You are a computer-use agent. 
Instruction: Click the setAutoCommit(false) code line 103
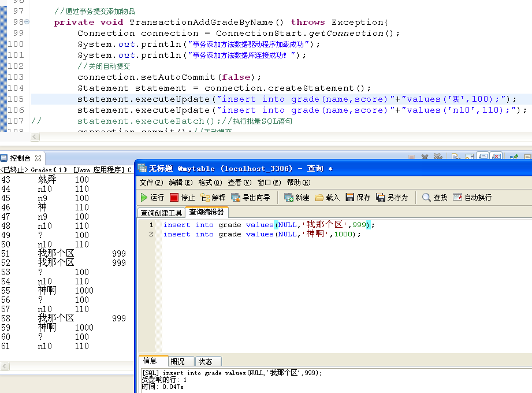[x=169, y=77]
